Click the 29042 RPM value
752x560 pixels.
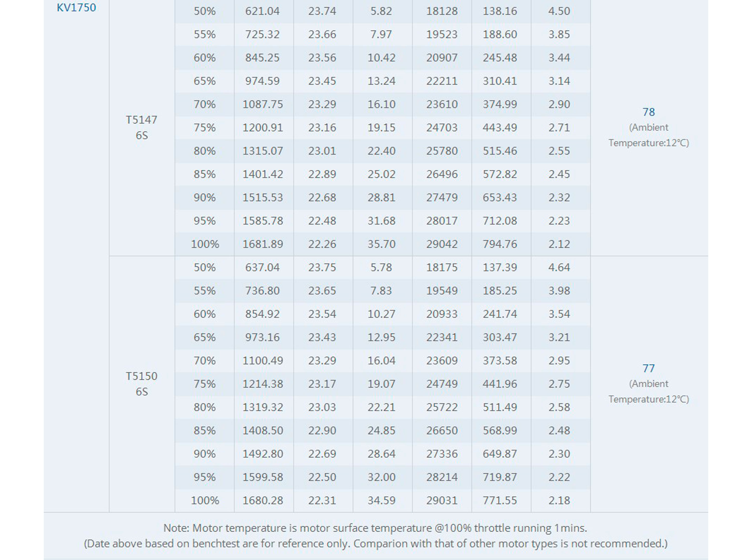tap(442, 244)
